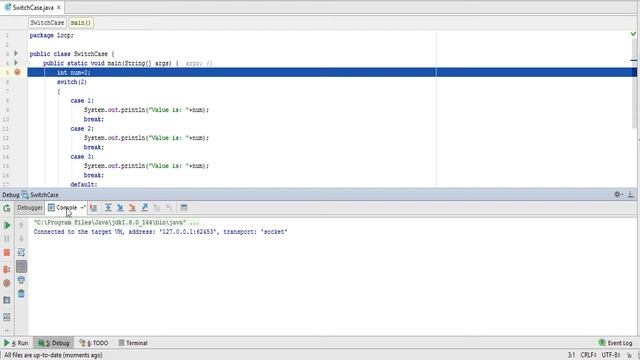The height and width of the screenshot is (360, 640).
Task: Hide the Debug tool window
Action: [631, 195]
